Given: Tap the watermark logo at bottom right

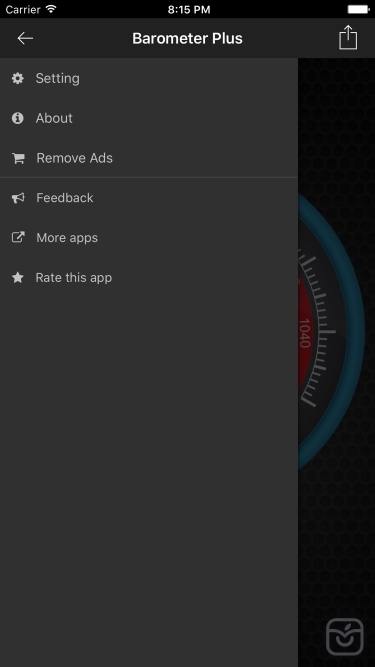Looking at the screenshot, I should [x=345, y=636].
